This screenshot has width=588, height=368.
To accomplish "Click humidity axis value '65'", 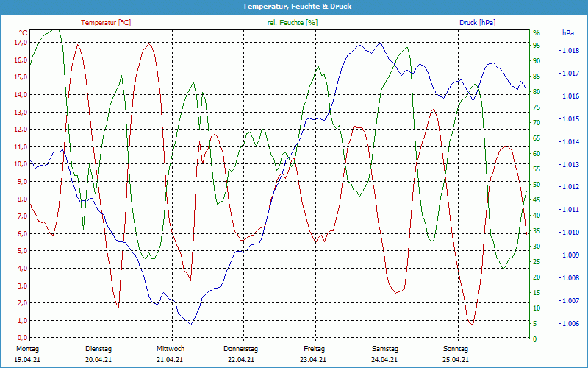I will (537, 138).
